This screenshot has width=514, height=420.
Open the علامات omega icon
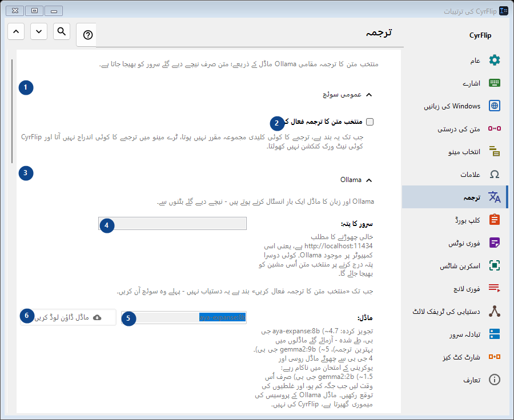pos(495,174)
